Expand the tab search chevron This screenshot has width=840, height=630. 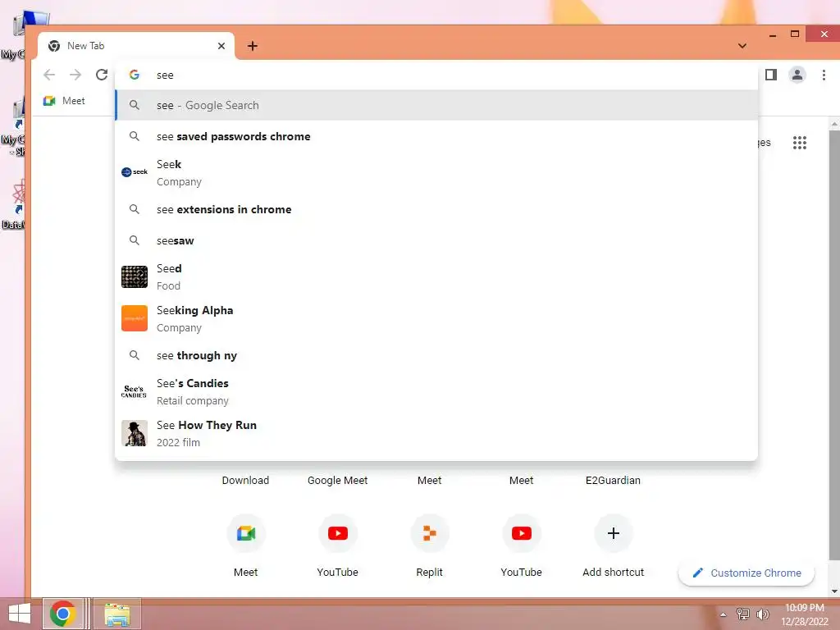click(742, 46)
